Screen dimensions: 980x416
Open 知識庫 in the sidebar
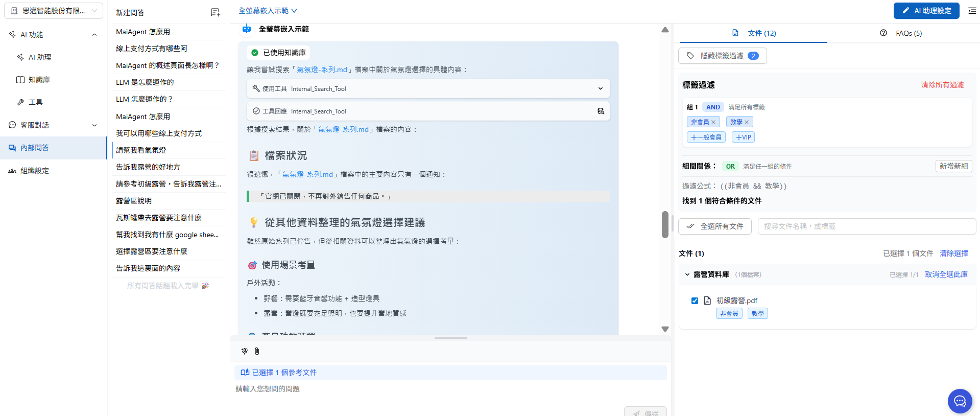[39, 80]
